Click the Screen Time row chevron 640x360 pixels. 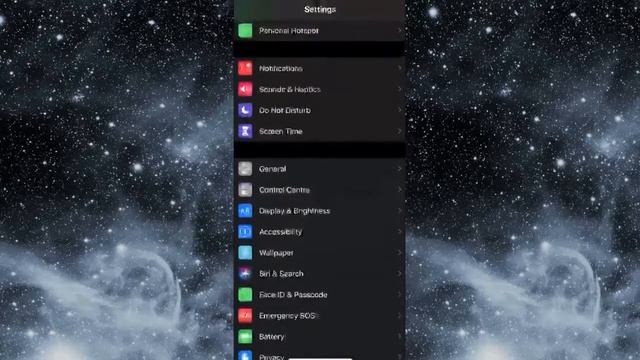(399, 131)
